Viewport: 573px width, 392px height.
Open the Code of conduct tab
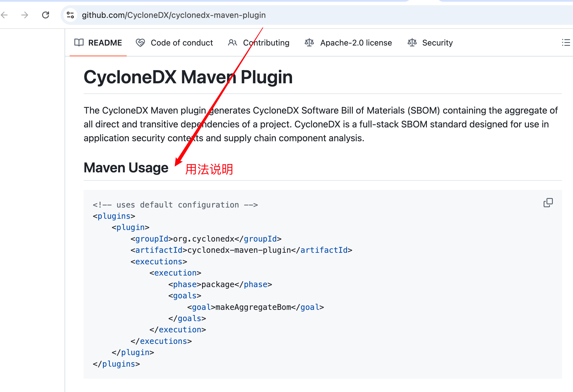(x=182, y=43)
